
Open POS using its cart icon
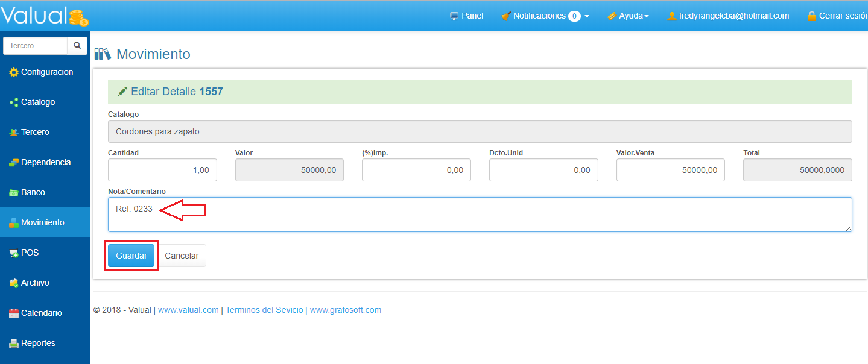point(14,253)
